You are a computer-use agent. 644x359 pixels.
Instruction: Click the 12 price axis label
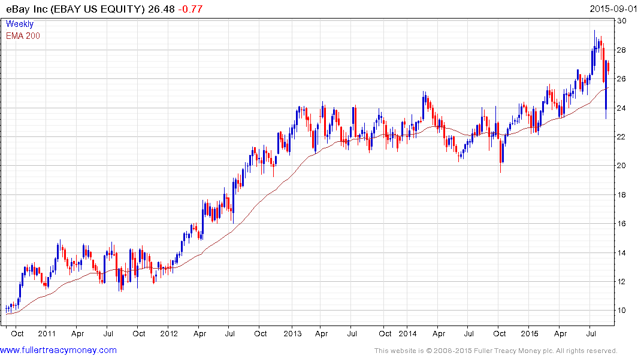tap(622, 281)
